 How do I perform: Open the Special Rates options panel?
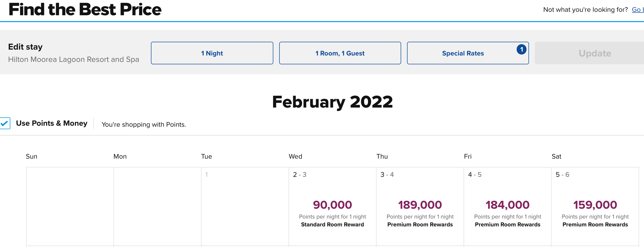[x=463, y=53]
